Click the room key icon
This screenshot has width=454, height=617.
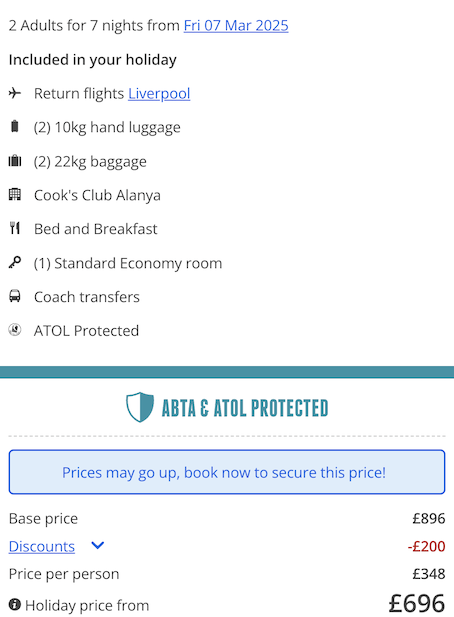click(x=15, y=262)
